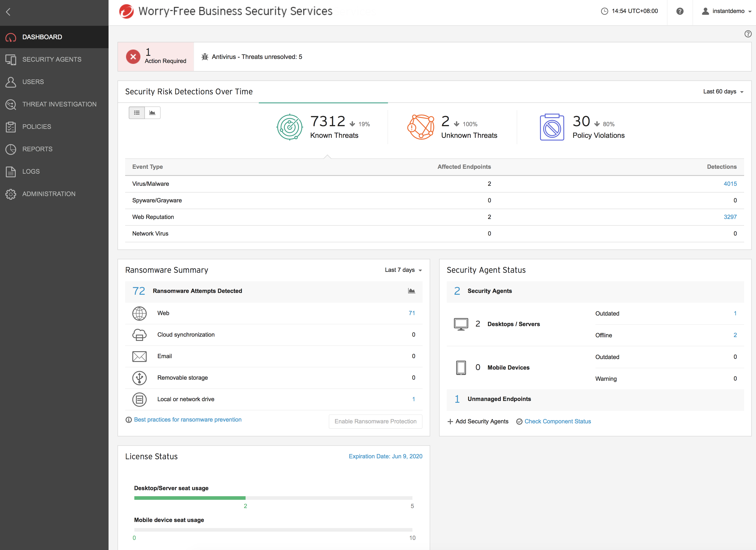Viewport: 756px width, 550px height.
Task: Click the 2 Security Agents row
Action: pos(595,292)
